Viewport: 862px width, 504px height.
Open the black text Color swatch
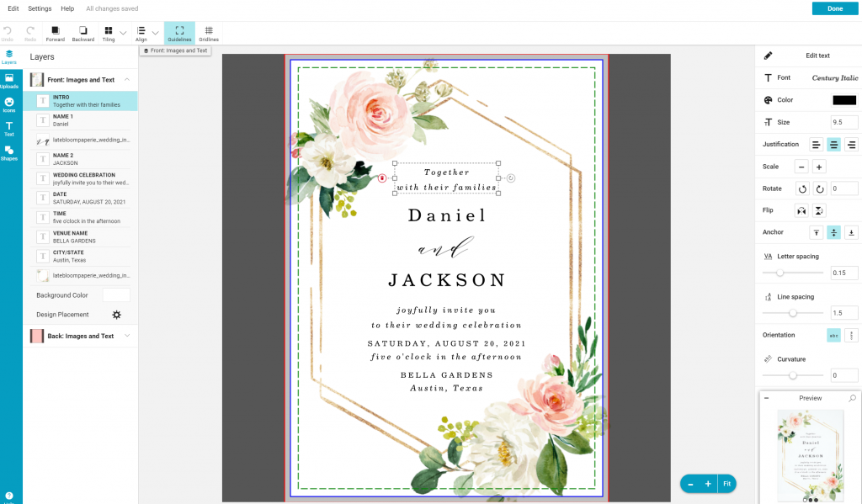coord(844,100)
